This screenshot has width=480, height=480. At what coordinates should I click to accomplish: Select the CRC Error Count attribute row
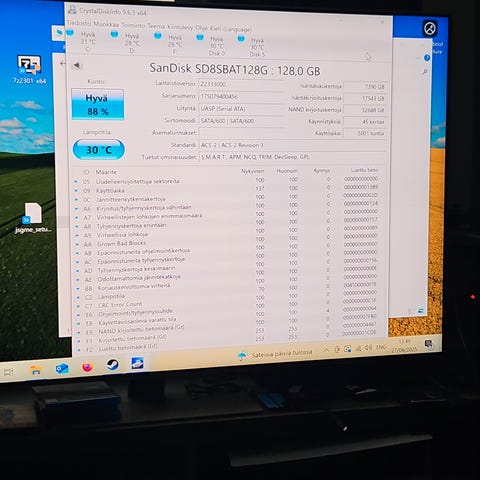[x=228, y=305]
